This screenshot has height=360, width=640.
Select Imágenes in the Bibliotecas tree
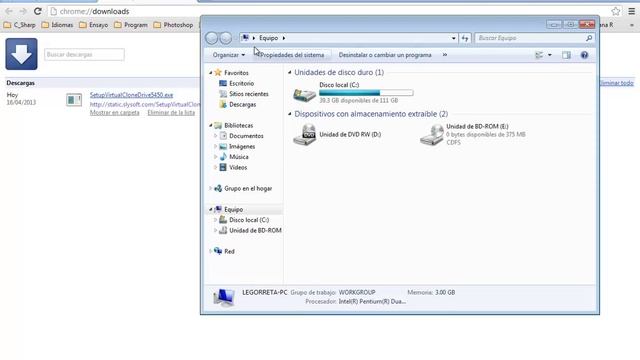coord(242,146)
